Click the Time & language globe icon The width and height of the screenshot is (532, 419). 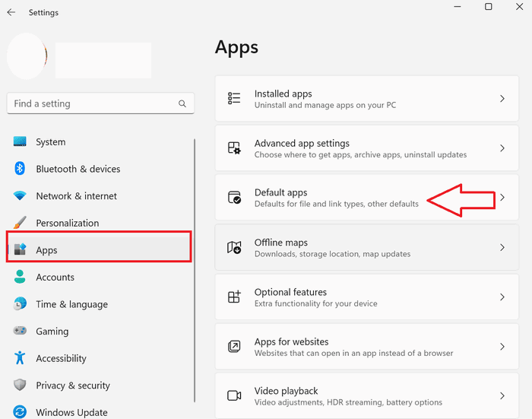tap(20, 304)
